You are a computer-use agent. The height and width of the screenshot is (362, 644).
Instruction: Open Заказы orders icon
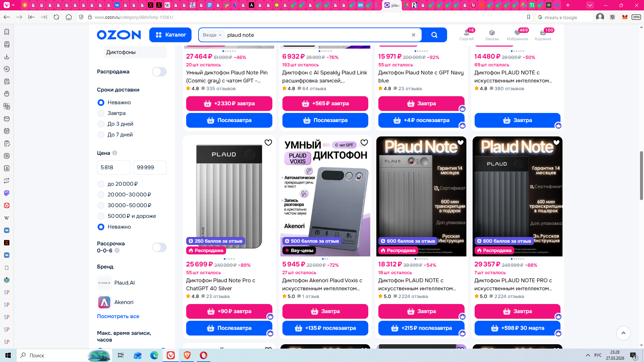[x=492, y=35]
